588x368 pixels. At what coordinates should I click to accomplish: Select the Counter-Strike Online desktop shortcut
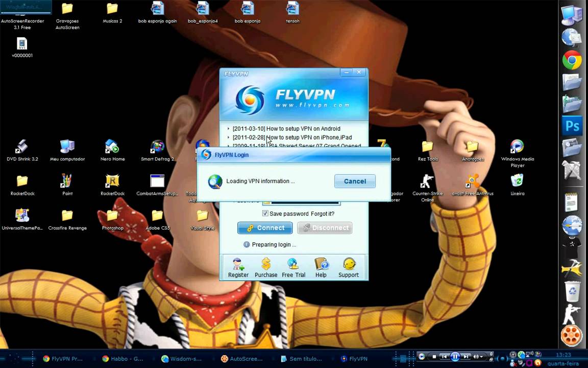(x=428, y=188)
